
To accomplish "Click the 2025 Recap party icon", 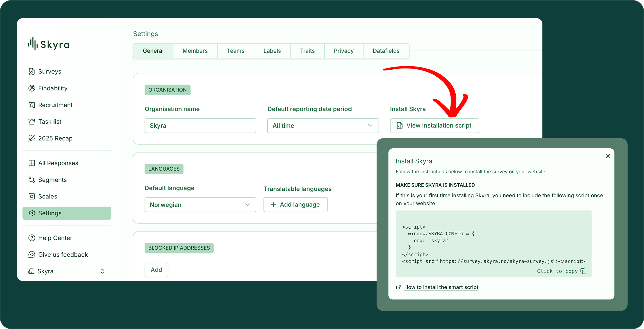I will coord(32,138).
